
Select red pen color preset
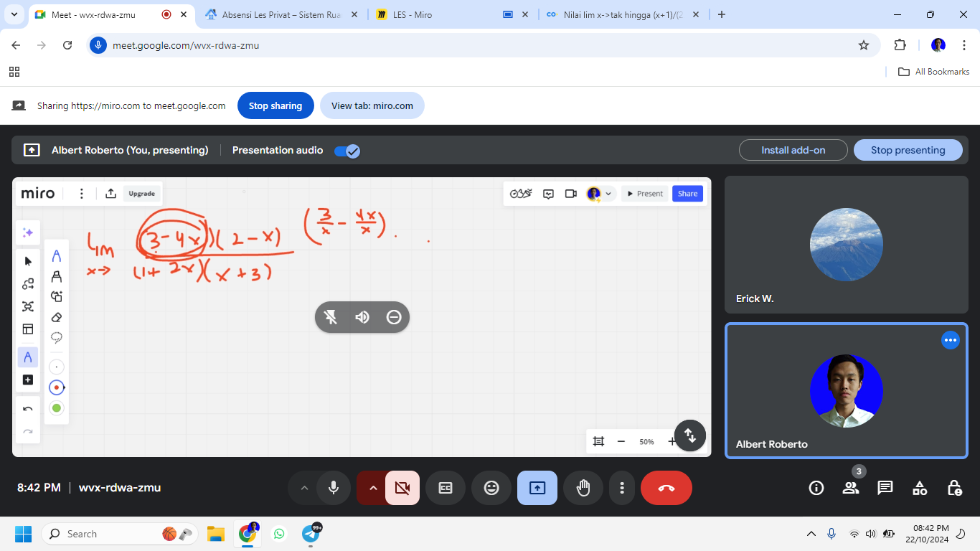click(x=57, y=387)
